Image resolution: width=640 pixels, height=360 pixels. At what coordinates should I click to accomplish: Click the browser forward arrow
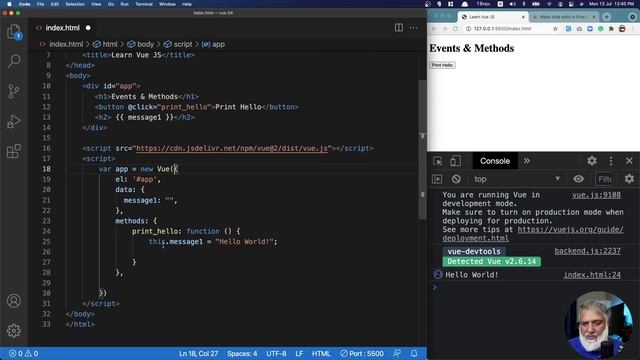point(444,29)
